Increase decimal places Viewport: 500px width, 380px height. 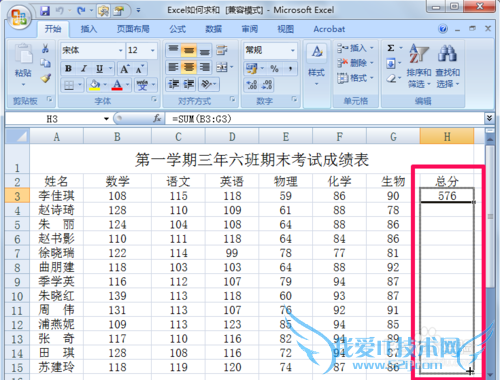coord(251,84)
